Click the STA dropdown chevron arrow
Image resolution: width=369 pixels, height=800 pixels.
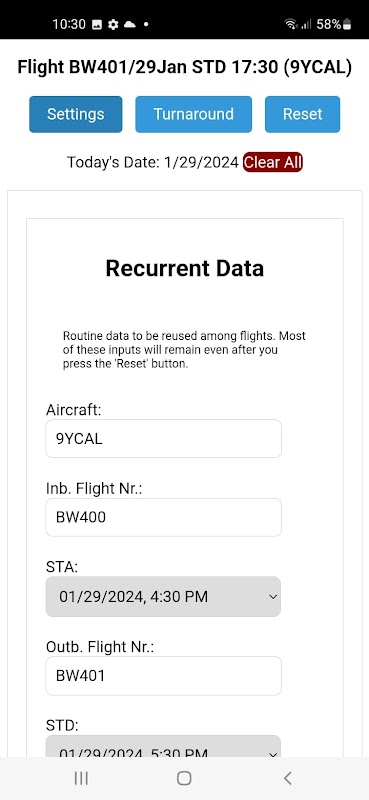point(273,596)
